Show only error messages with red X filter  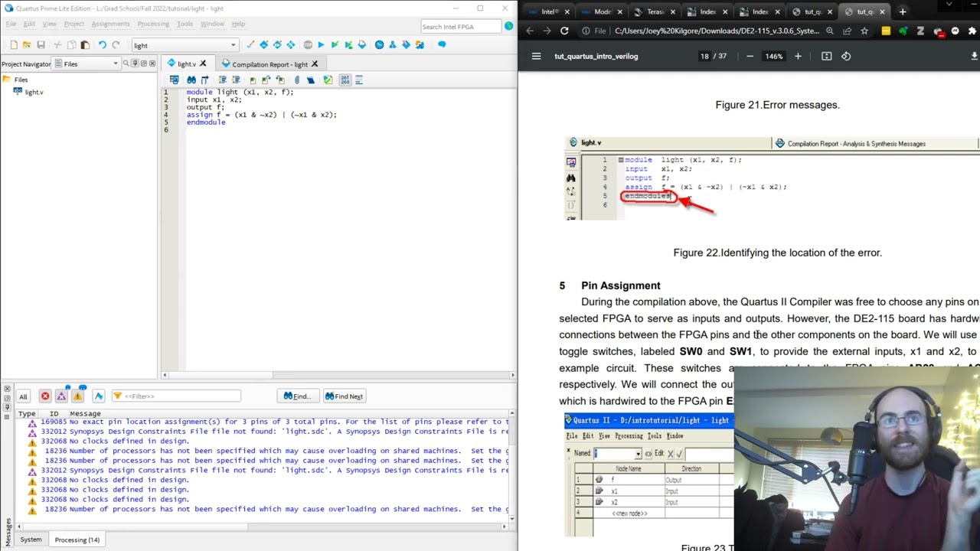tap(45, 396)
